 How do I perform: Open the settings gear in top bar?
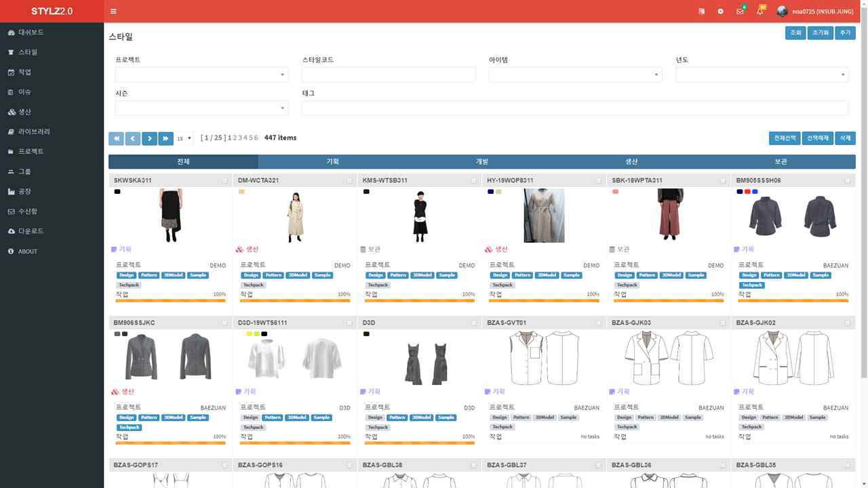pos(721,12)
